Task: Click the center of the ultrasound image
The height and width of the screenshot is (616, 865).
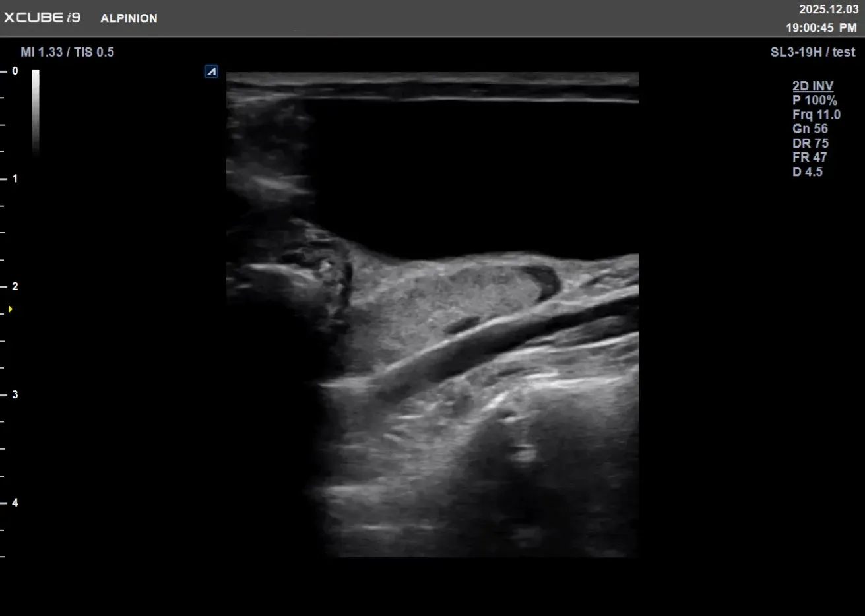Action: pos(432,315)
